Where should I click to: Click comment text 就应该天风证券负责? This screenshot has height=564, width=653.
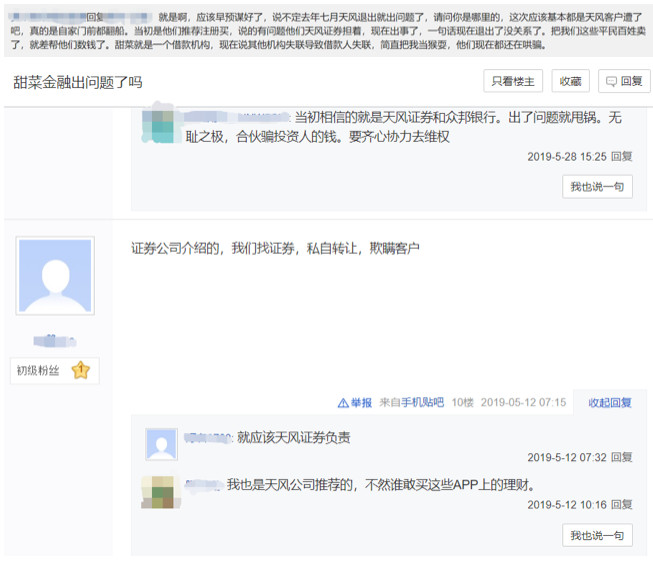[x=294, y=438]
